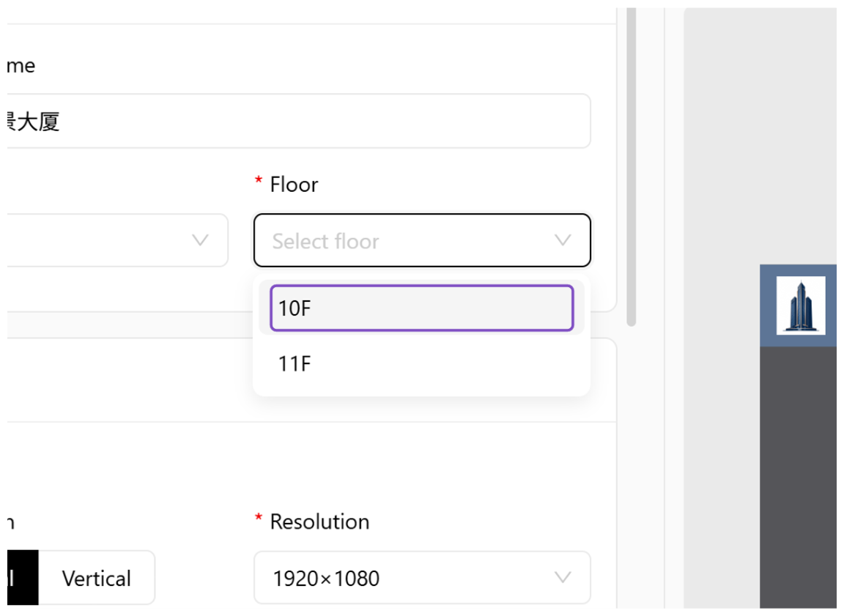Click the Resolution dropdown chevron arrow
This screenshot has height=616, width=844.
pos(563,578)
